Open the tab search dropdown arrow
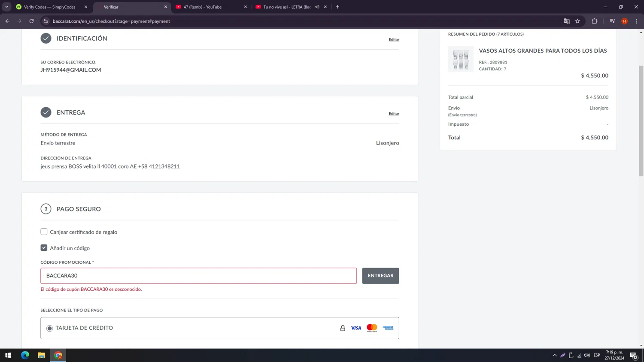The image size is (644, 362). 6,7
